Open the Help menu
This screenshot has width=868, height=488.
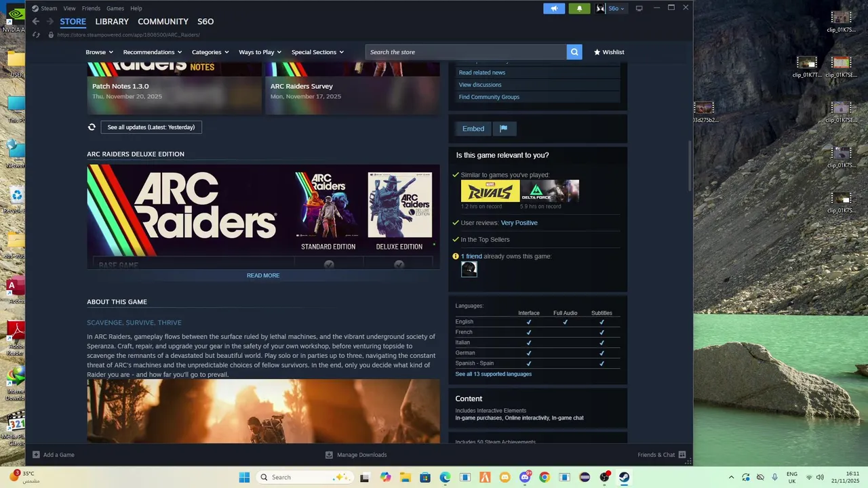tap(136, 8)
